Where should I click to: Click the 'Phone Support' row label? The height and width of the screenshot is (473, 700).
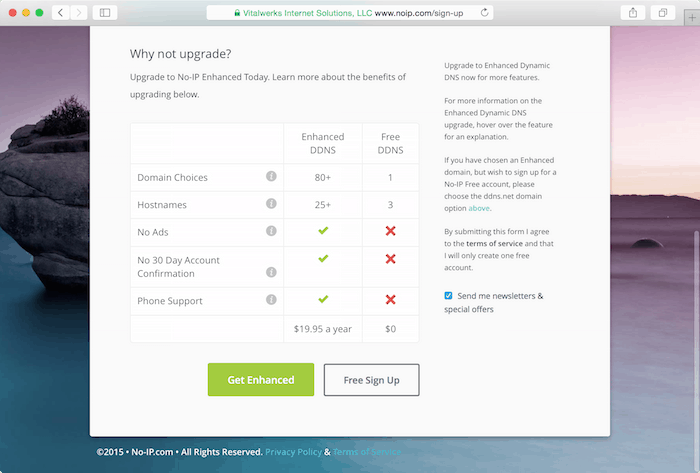pos(170,301)
